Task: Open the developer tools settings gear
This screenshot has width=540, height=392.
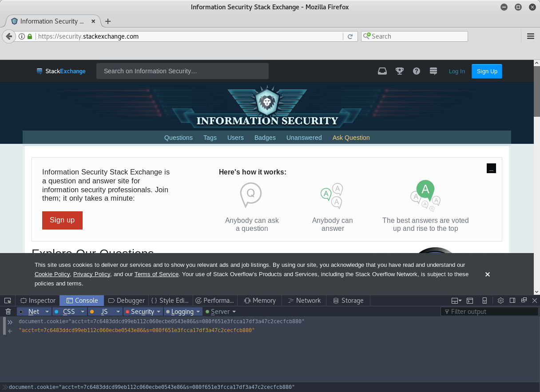Action: click(500, 301)
